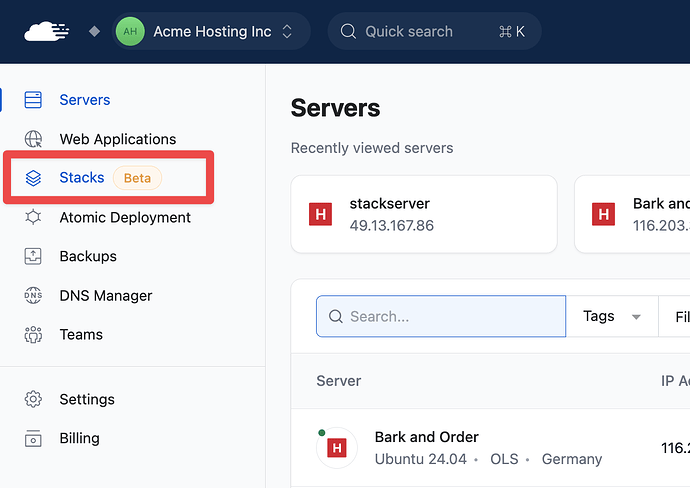Click the Server column header
Image resolution: width=690 pixels, height=488 pixels.
tap(338, 381)
